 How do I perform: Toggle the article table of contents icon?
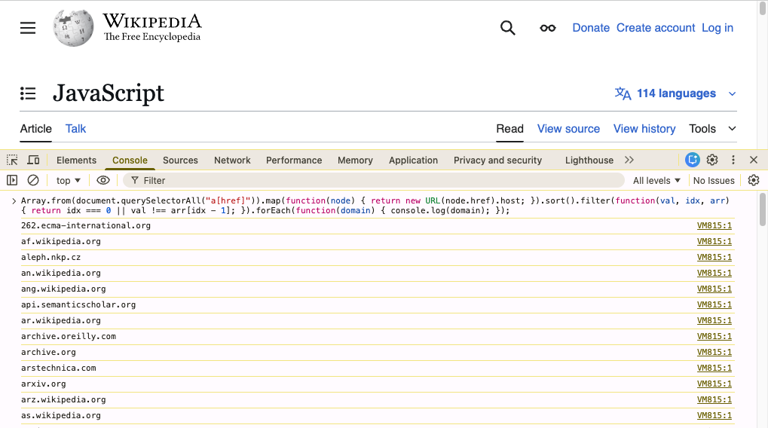28,93
